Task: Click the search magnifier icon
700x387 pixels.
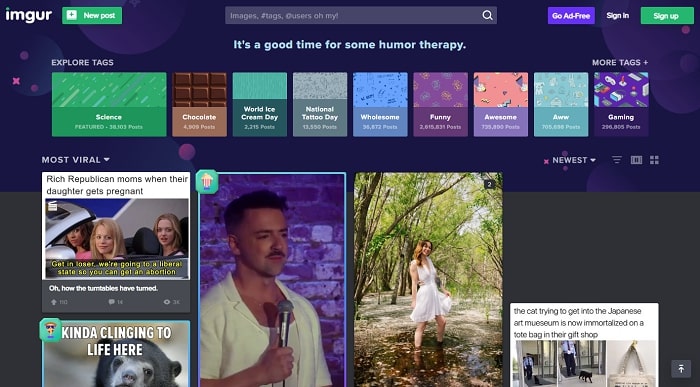Action: coord(488,16)
